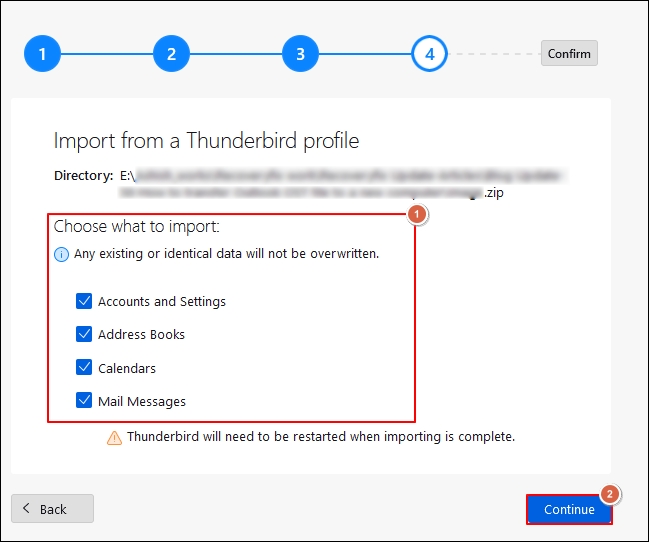Screen dimensions: 649x542
Task: Toggle the Calendars checkbox
Action: (84, 367)
